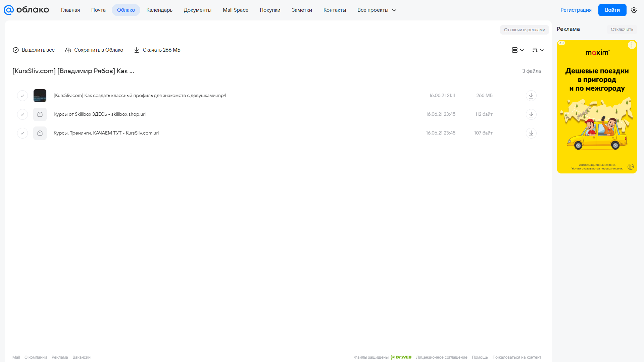Tick the checkbox for skillbox.shop.url
644x362 pixels.
click(22, 114)
